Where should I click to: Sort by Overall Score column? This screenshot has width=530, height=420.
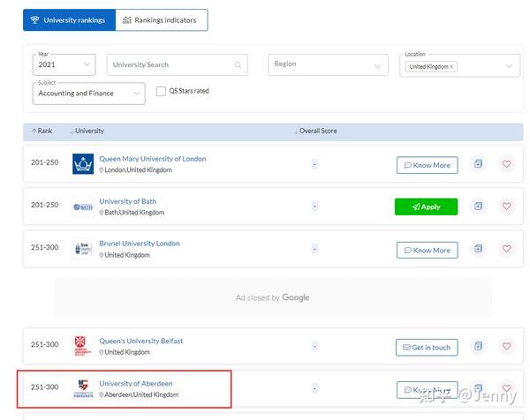coord(315,131)
